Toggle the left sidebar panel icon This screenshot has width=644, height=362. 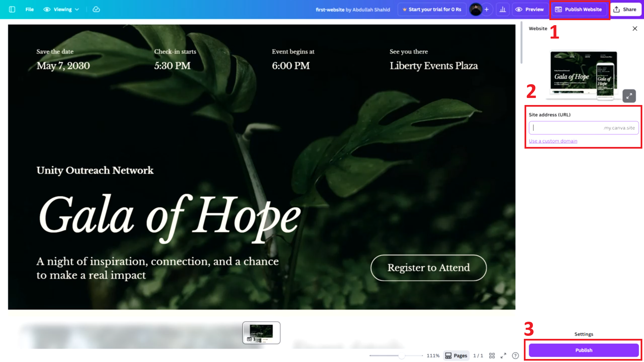tap(12, 9)
